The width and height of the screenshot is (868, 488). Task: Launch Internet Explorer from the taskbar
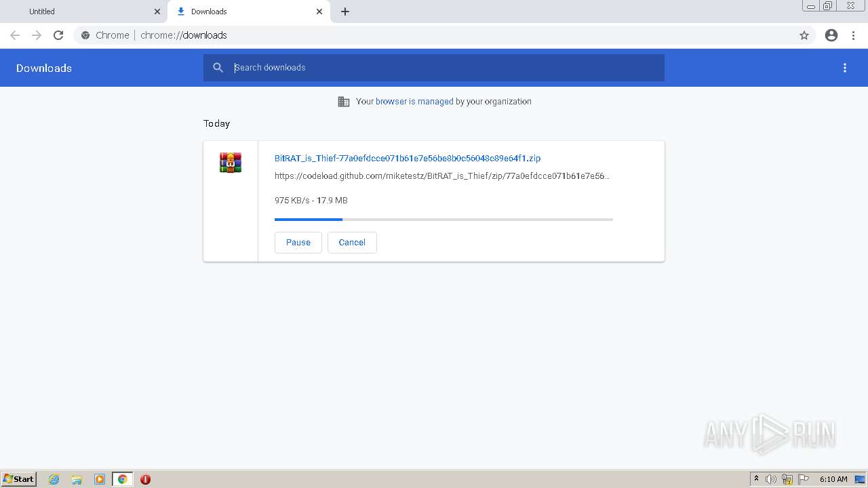coord(54,479)
